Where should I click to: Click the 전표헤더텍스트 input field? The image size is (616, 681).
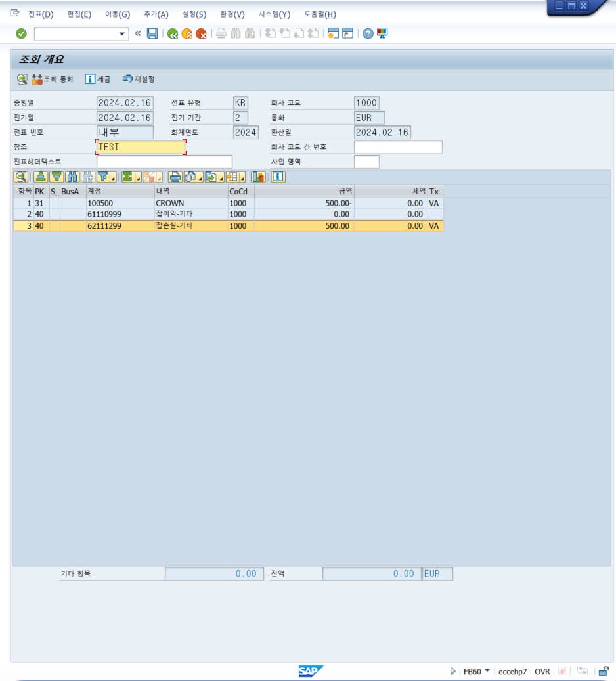[164, 162]
